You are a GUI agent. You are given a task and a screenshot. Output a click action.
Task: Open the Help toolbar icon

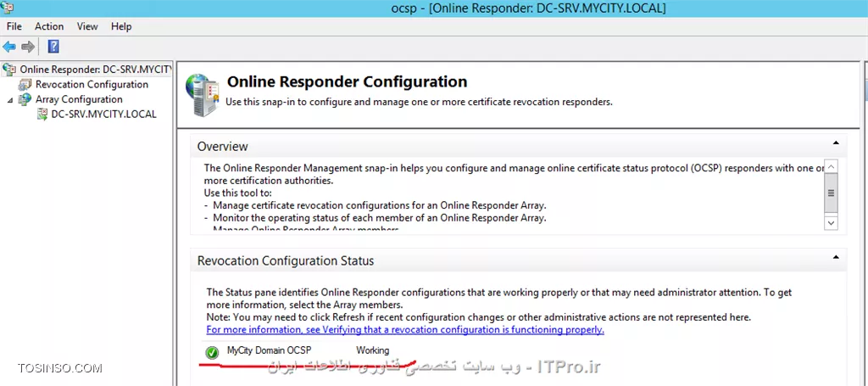[x=53, y=47]
